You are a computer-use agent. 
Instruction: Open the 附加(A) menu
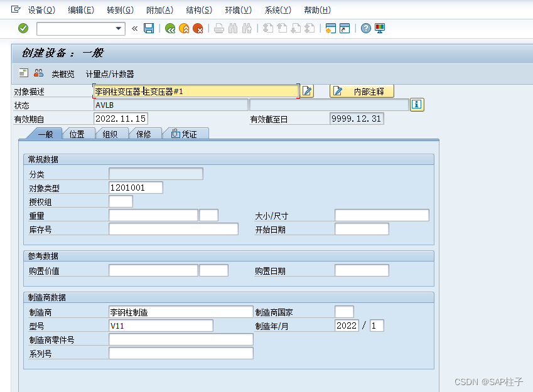(159, 10)
